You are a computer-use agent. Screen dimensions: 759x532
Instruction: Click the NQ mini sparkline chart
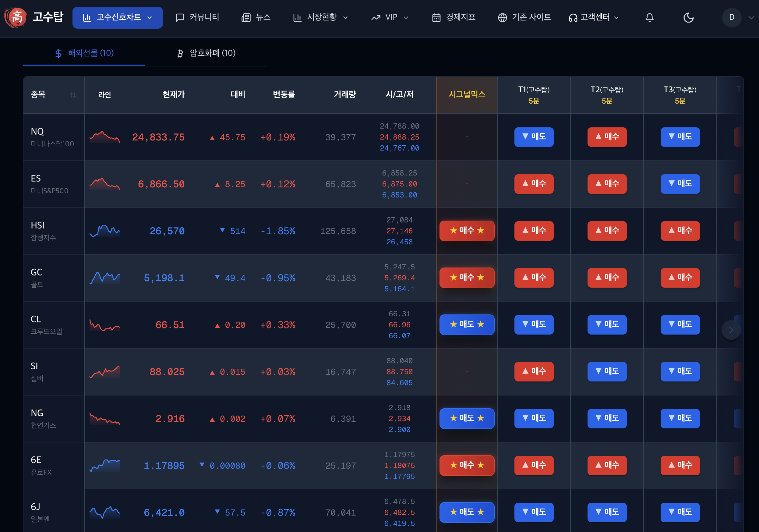(104, 137)
